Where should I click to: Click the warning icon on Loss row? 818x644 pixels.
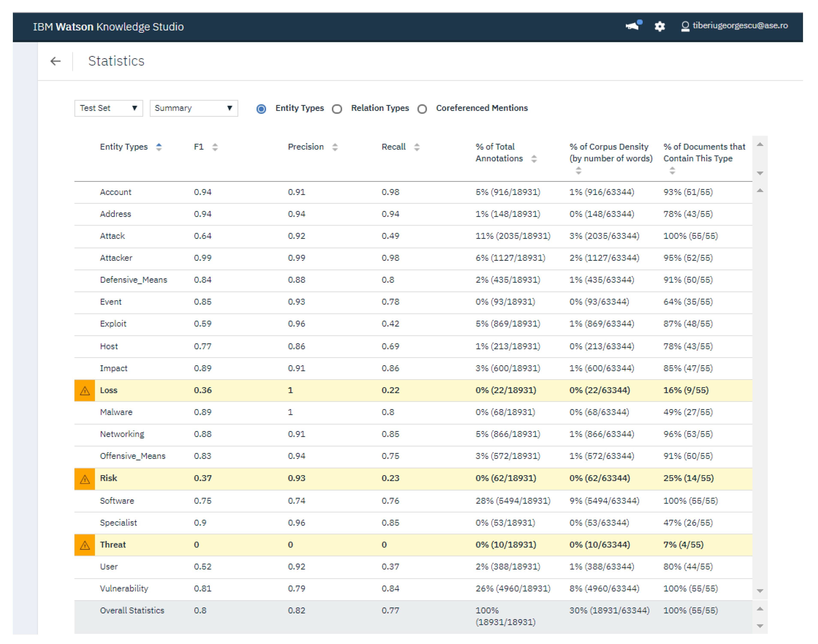(85, 391)
